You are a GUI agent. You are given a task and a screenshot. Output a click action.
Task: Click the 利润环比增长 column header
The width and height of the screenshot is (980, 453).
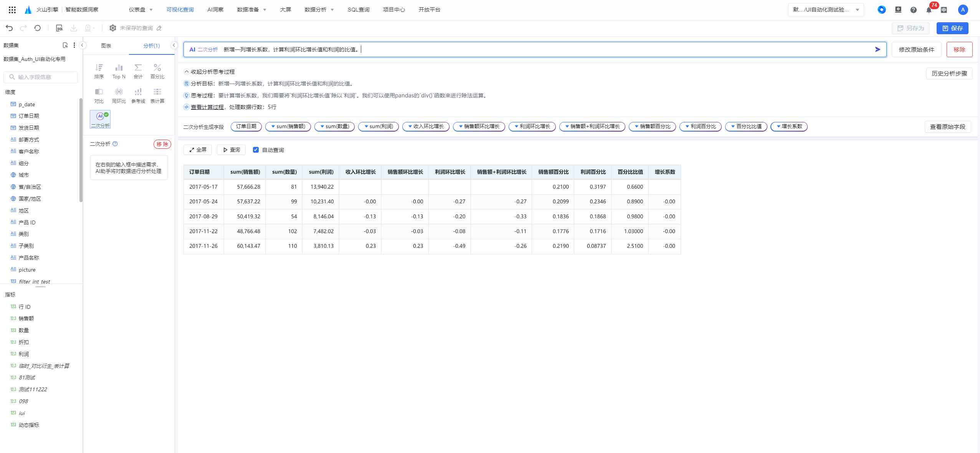tap(450, 172)
